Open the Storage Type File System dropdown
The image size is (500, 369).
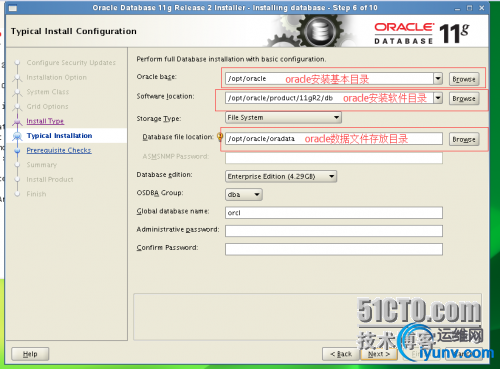point(283,117)
